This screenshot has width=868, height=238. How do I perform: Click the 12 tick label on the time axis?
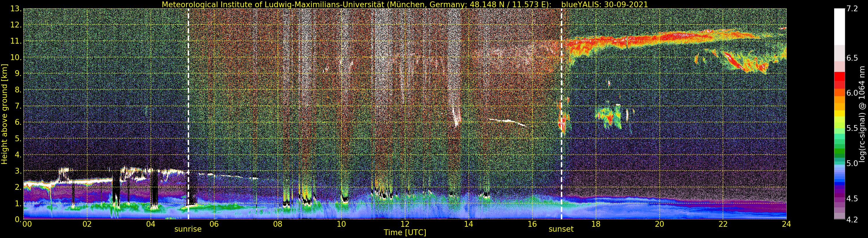pyautogui.click(x=405, y=224)
